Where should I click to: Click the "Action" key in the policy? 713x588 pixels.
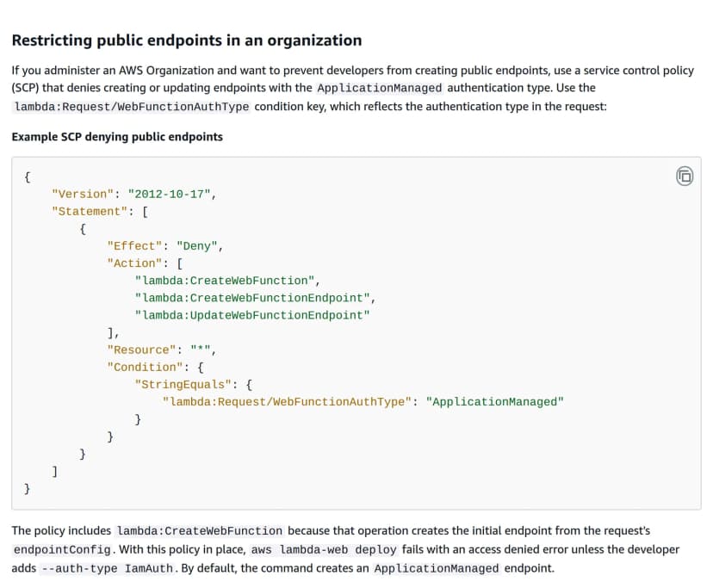point(134,263)
